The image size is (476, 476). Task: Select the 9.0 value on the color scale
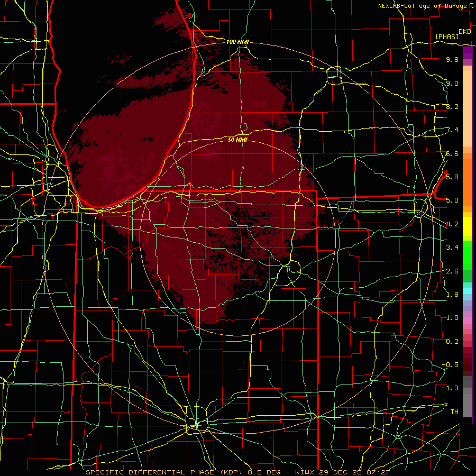pos(452,83)
